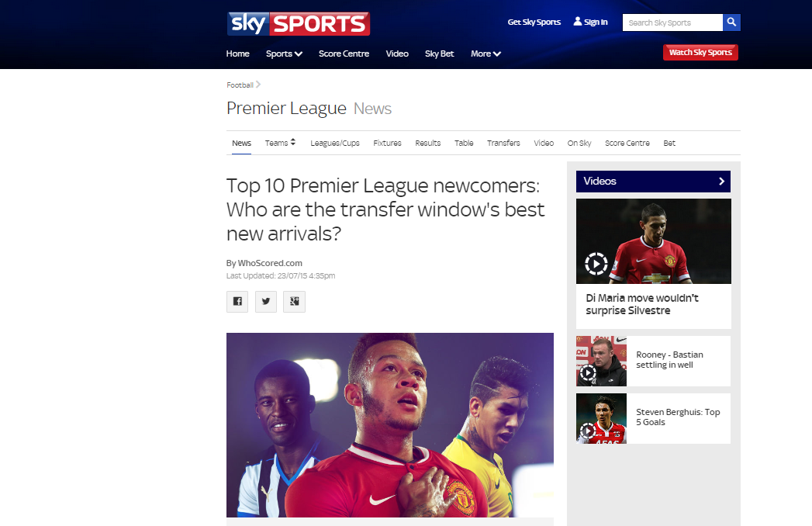Play the Di Maria video
This screenshot has height=526, width=812.
pyautogui.click(x=596, y=264)
